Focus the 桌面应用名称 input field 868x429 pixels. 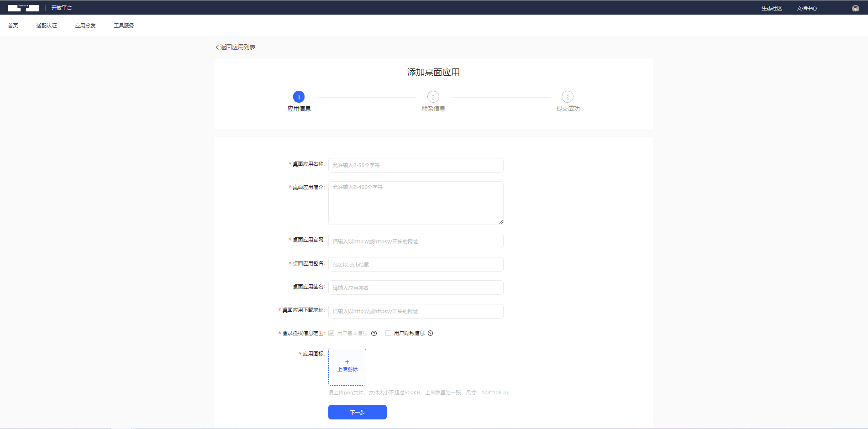tap(416, 165)
